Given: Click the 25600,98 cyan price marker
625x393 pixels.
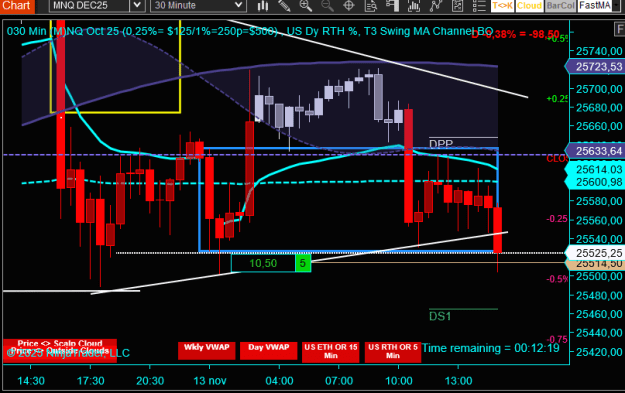Looking at the screenshot, I should click(x=596, y=182).
